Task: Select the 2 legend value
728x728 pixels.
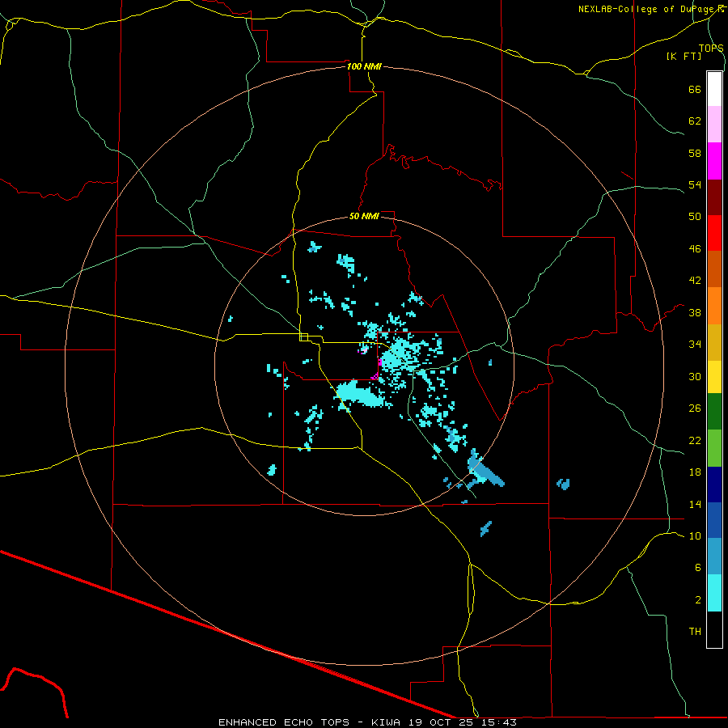Action: 698,600
